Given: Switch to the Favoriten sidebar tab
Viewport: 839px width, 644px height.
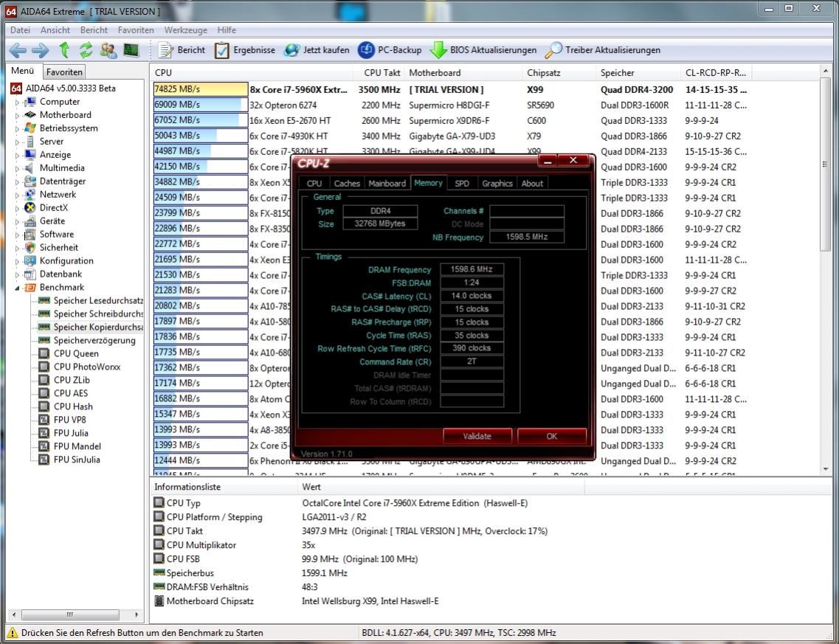Looking at the screenshot, I should [63, 72].
